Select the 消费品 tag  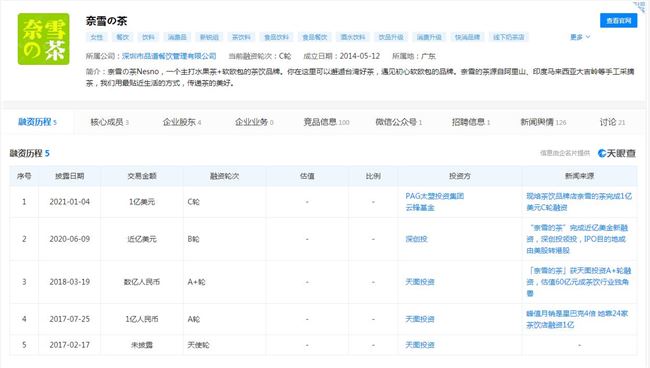point(177,37)
